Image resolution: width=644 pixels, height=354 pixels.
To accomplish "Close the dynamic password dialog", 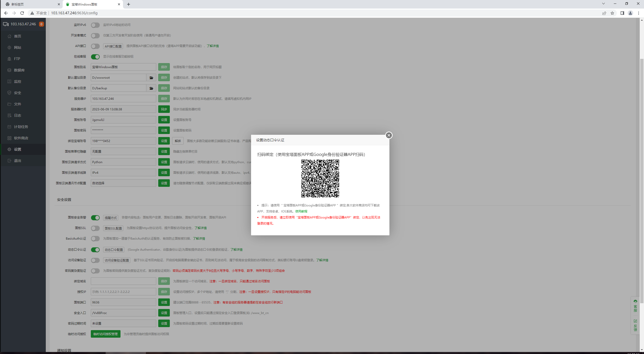I will (389, 135).
